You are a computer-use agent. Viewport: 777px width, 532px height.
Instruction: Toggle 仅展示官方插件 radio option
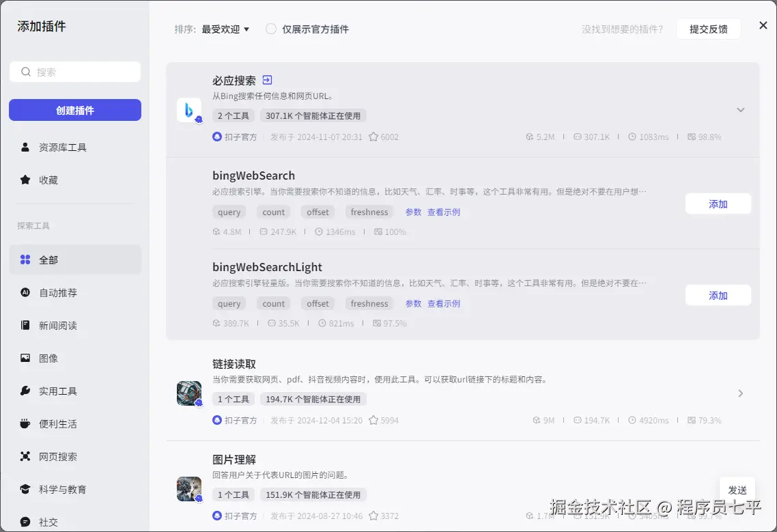[x=270, y=29]
